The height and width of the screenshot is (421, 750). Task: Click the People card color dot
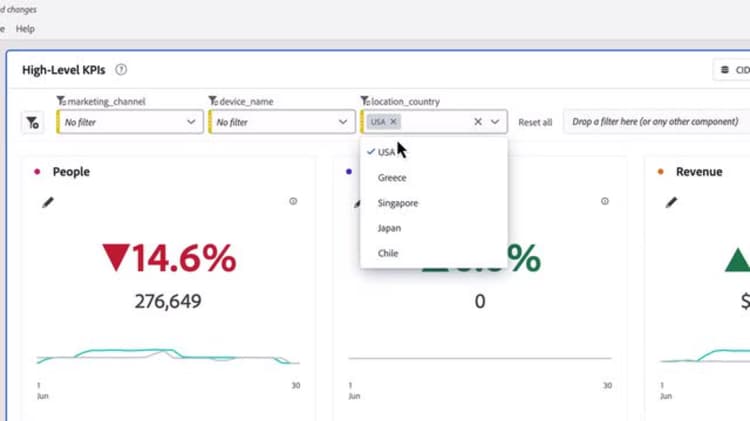pyautogui.click(x=37, y=172)
